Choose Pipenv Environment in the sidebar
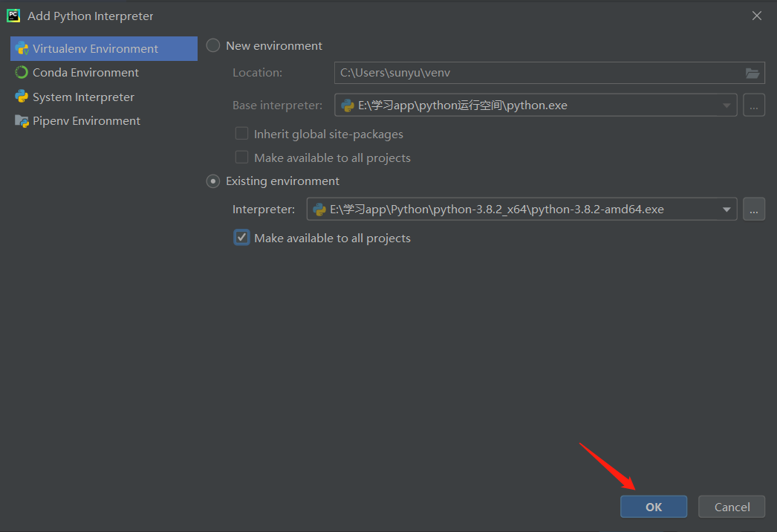This screenshot has width=777, height=532. coord(104,120)
